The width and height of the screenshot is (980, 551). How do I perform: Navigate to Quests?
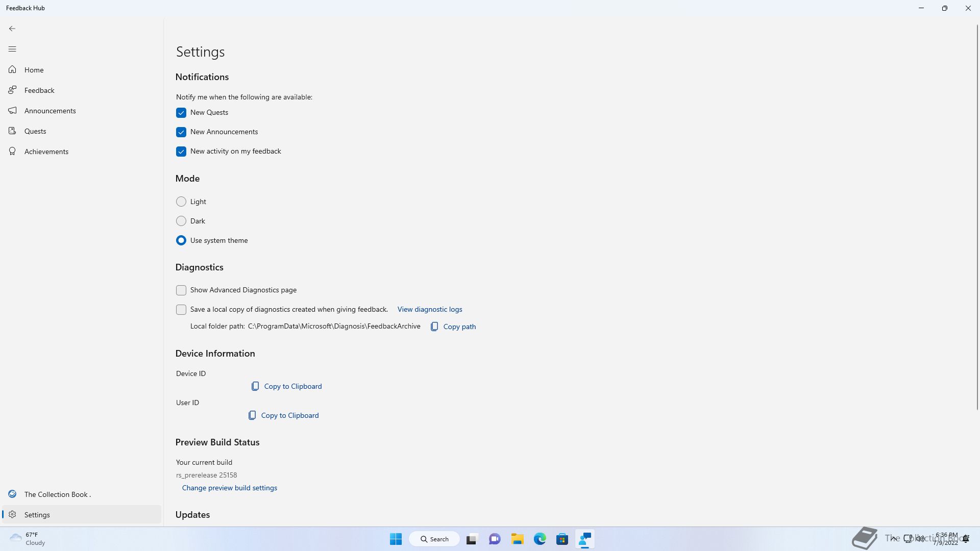click(82, 131)
